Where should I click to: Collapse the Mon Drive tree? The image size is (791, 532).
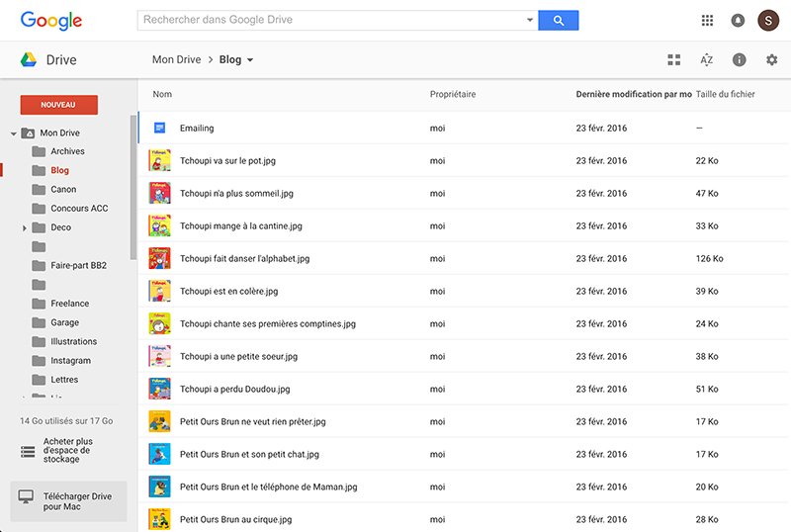coord(14,133)
